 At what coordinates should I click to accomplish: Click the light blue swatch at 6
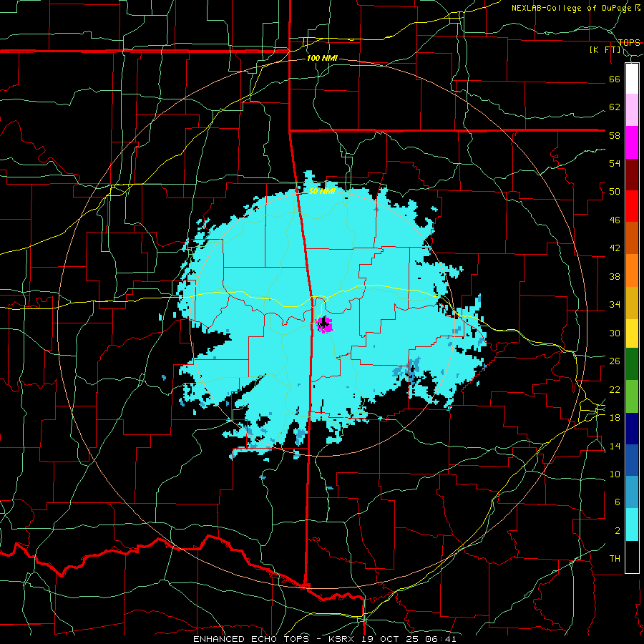point(632,492)
